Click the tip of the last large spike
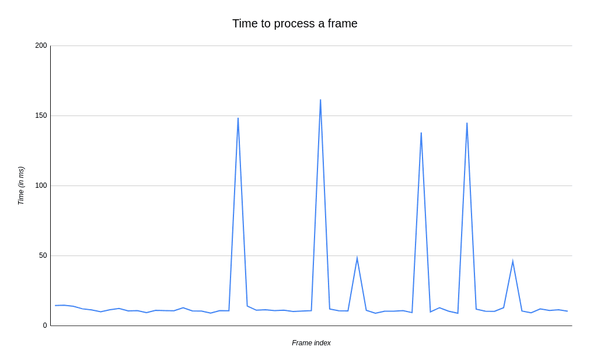This screenshot has height=364, width=590. 467,123
